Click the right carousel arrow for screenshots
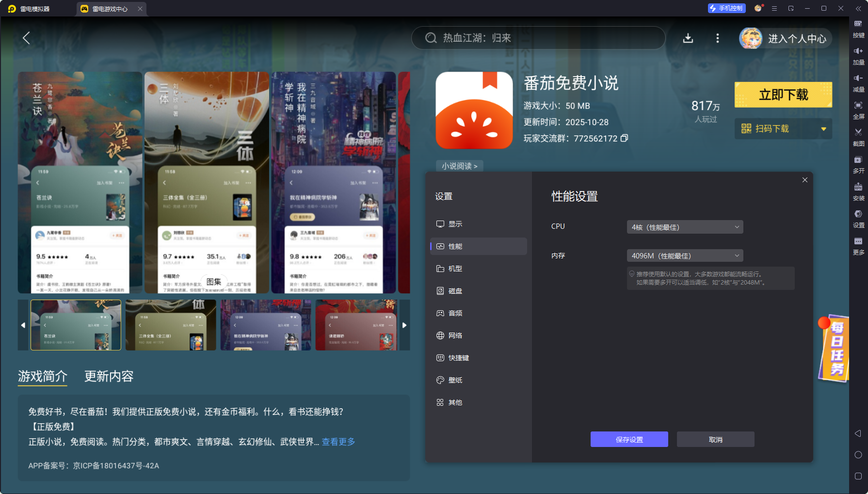This screenshot has width=868, height=494. coord(405,325)
